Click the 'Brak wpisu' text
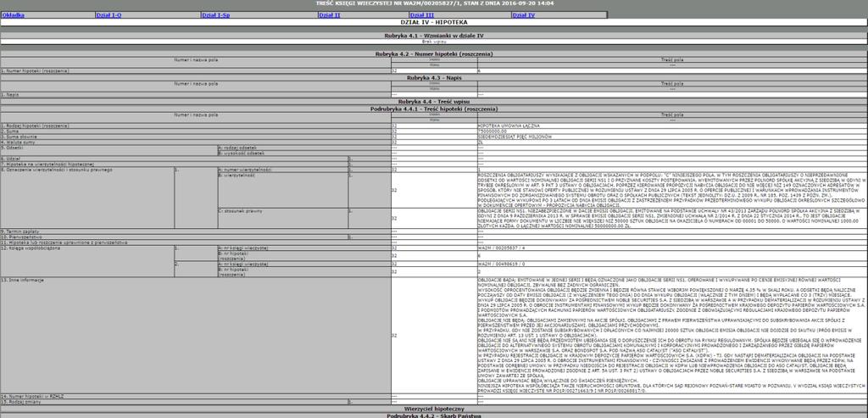Image resolution: width=868 pixels, height=418 pixels. coord(433,41)
